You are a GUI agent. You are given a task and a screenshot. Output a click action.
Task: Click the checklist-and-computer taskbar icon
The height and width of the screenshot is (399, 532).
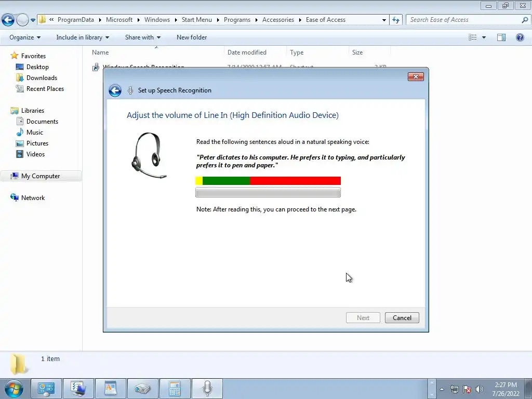78,389
